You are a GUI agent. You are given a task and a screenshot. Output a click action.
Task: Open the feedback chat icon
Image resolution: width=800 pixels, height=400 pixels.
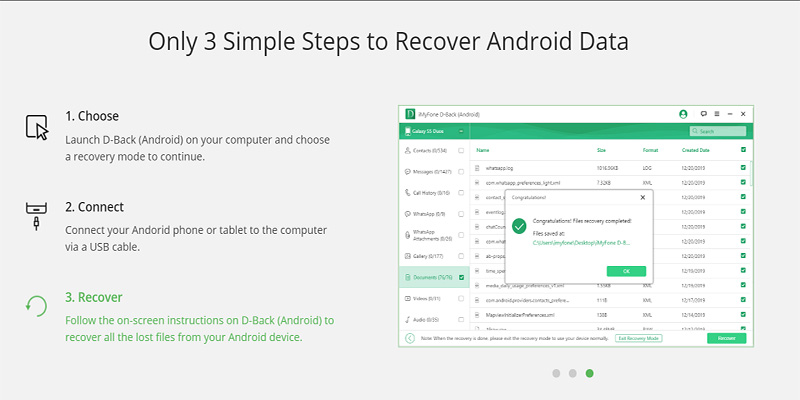click(x=704, y=114)
